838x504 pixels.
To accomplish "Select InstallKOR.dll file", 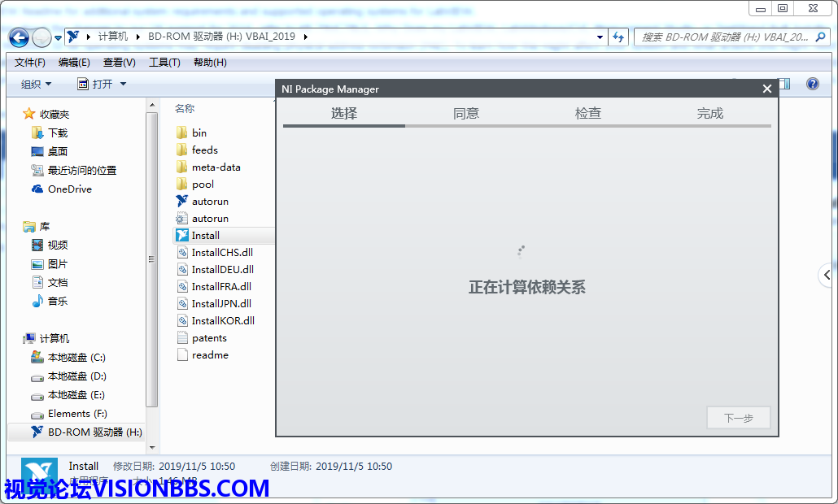I will coord(216,321).
